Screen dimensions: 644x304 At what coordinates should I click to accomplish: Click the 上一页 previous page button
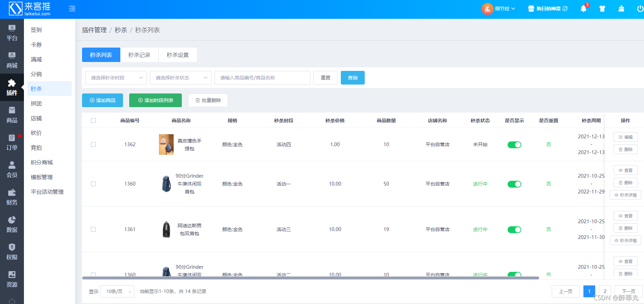tap(566, 291)
